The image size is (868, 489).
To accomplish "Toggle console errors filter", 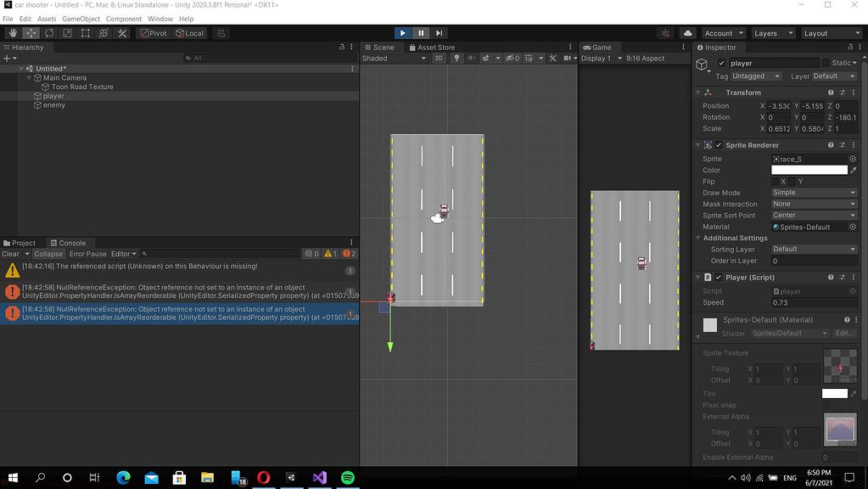I will point(350,254).
